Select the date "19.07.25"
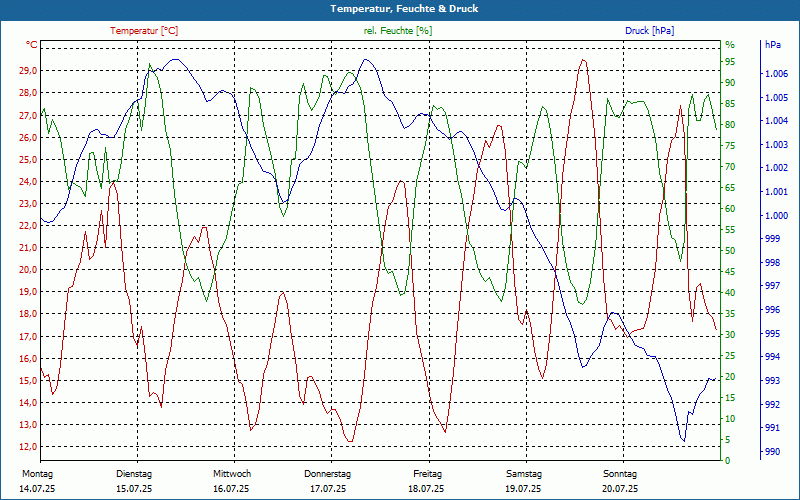Image resolution: width=800 pixels, height=500 pixels. coord(523,489)
